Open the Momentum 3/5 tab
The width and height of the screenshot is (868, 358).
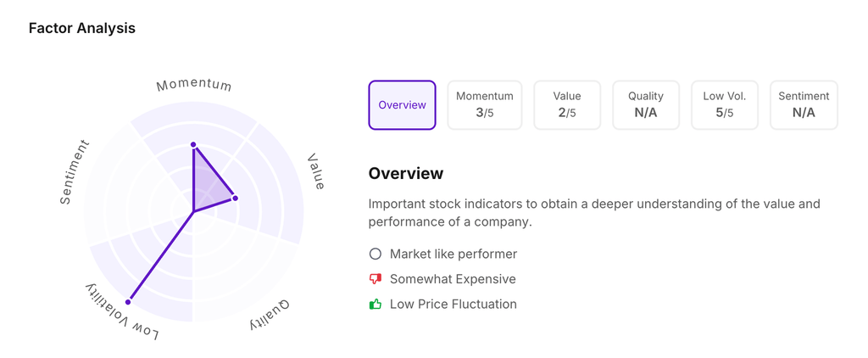coord(484,105)
